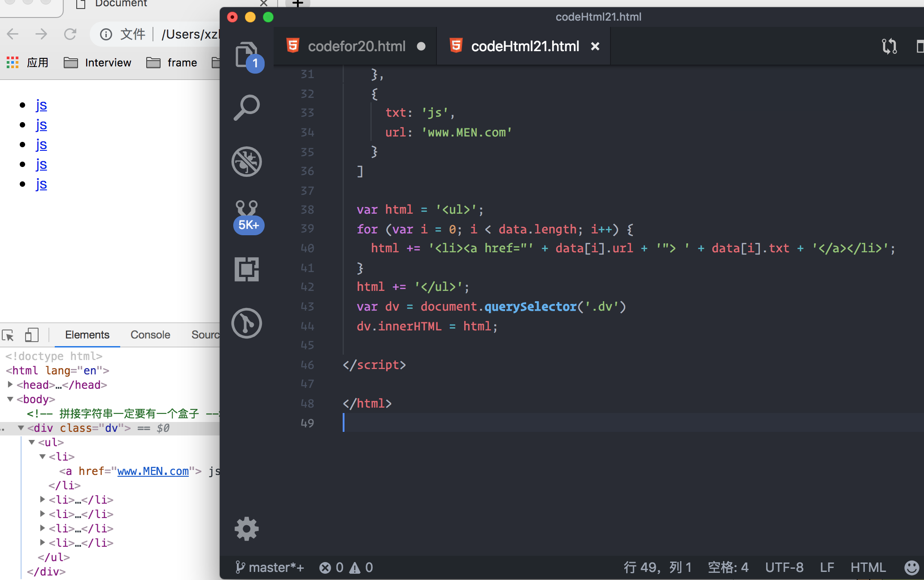The image size is (924, 580).
Task: Click the compare changes icon in editor toolbar
Action: pos(889,46)
